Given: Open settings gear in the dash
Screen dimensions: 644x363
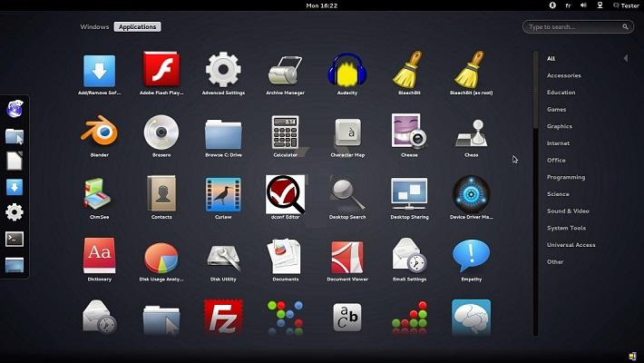Looking at the screenshot, I should click(15, 212).
